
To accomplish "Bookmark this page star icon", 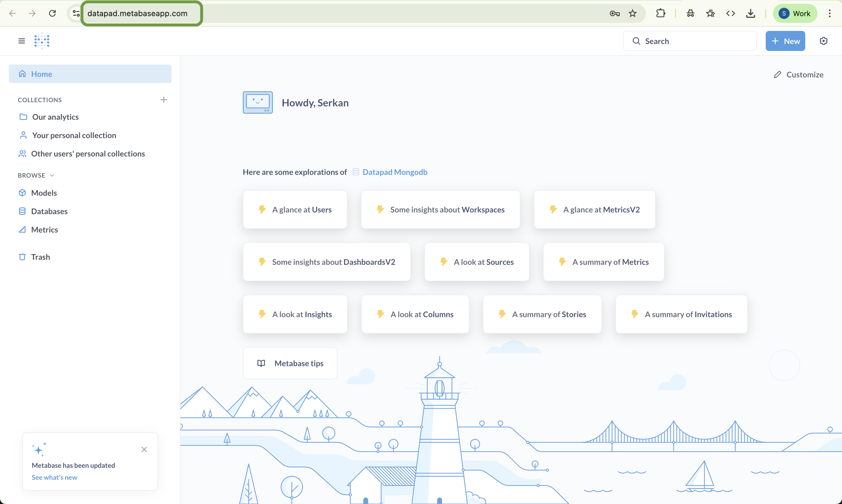I will (633, 14).
